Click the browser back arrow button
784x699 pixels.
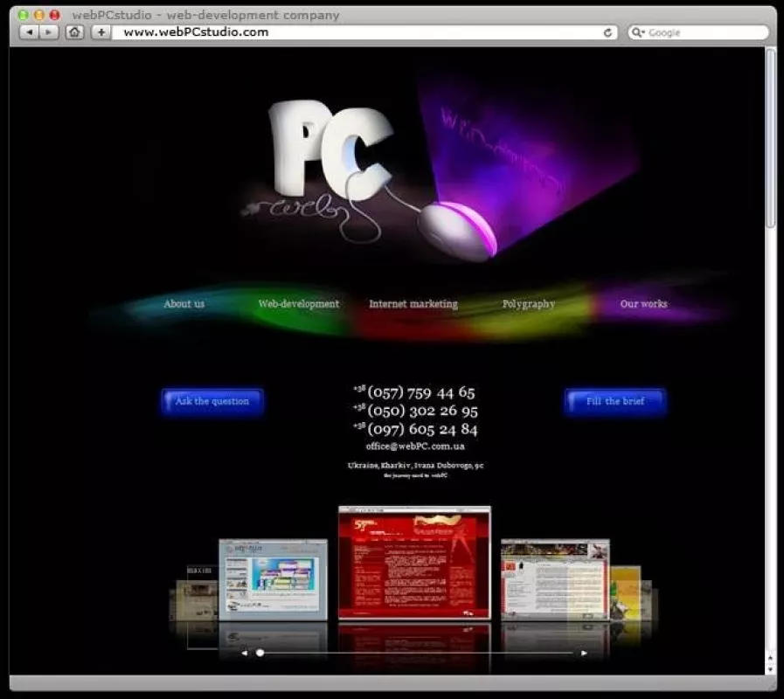(29, 32)
